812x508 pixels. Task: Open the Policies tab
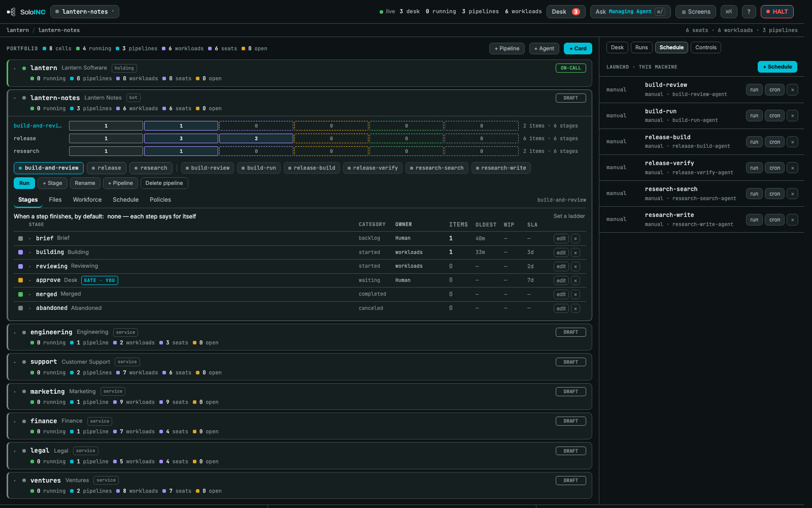tap(160, 200)
